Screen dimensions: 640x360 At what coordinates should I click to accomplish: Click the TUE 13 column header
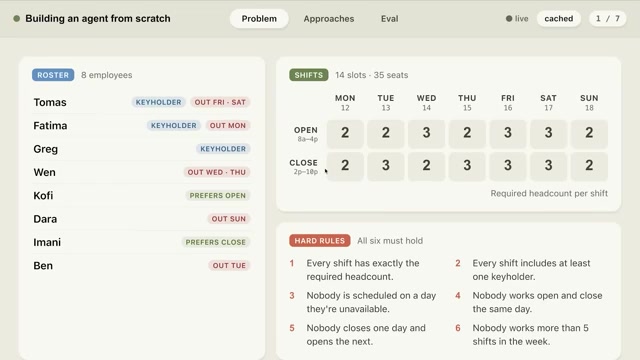[x=386, y=102]
